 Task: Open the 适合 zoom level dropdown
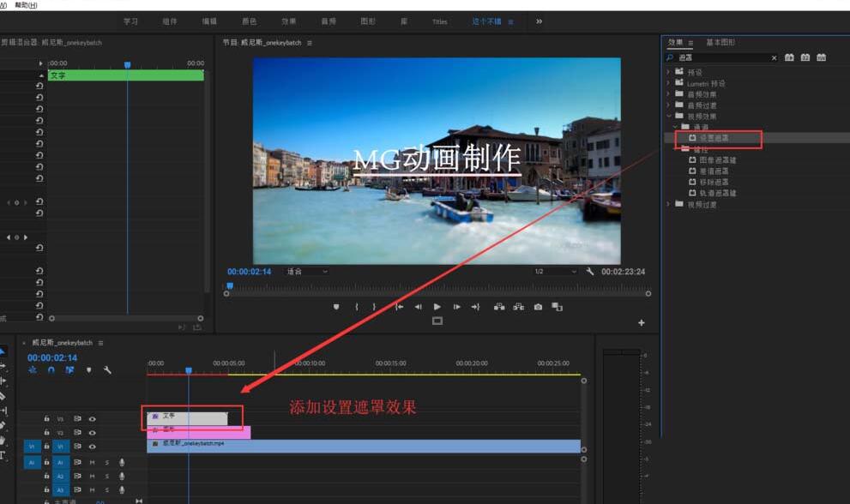[309, 271]
